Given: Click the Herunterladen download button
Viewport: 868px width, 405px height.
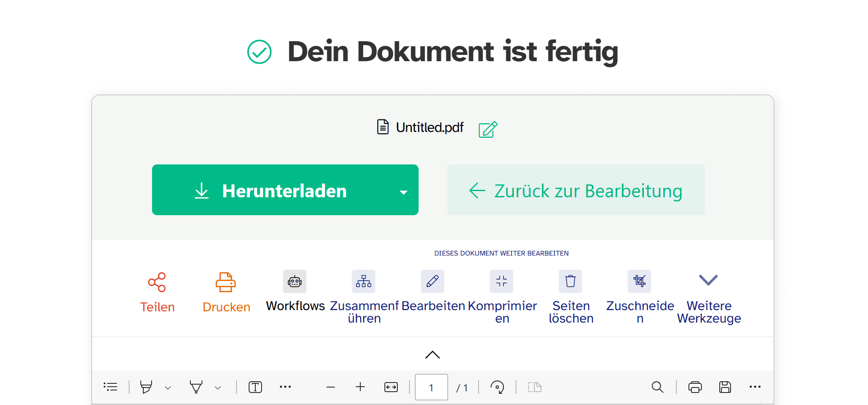Looking at the screenshot, I should coord(271,190).
